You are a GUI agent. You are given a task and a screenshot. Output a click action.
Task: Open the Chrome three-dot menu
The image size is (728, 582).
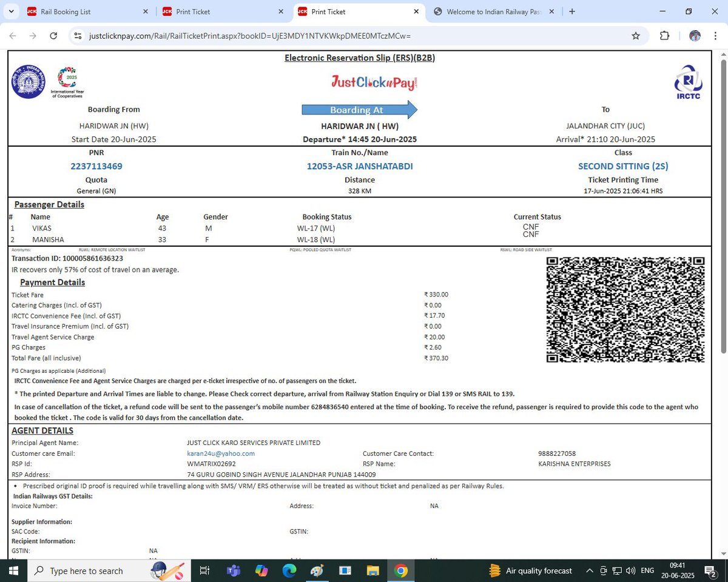[x=716, y=36]
